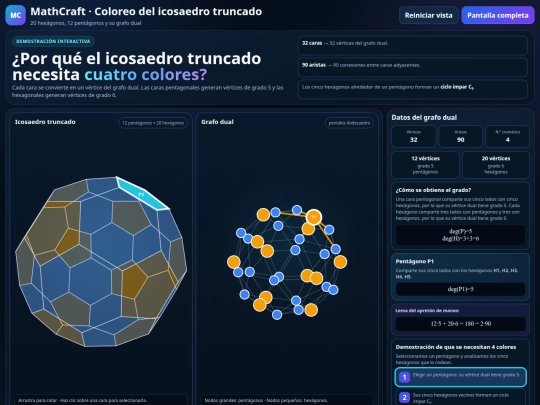Screen dimensions: 540x405
Task: Click the handshake lemma formula 12·5 + 20·6
Action: [460, 324]
